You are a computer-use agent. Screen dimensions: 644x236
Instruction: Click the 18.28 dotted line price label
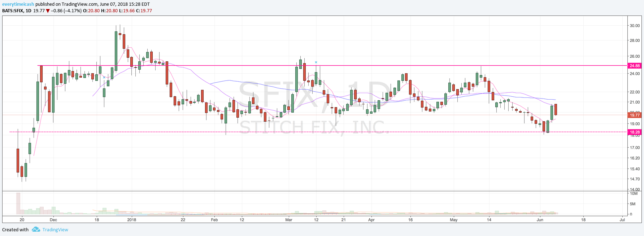635,132
